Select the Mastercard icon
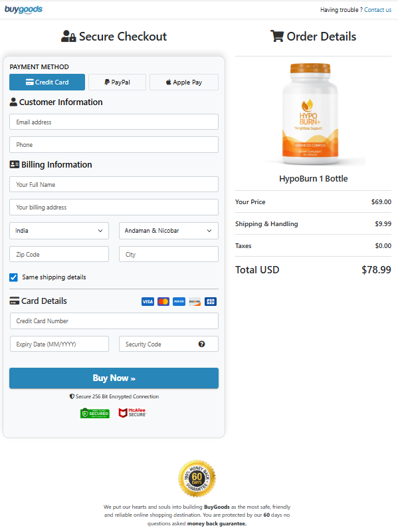Image resolution: width=398 pixels, height=532 pixels. tap(163, 301)
